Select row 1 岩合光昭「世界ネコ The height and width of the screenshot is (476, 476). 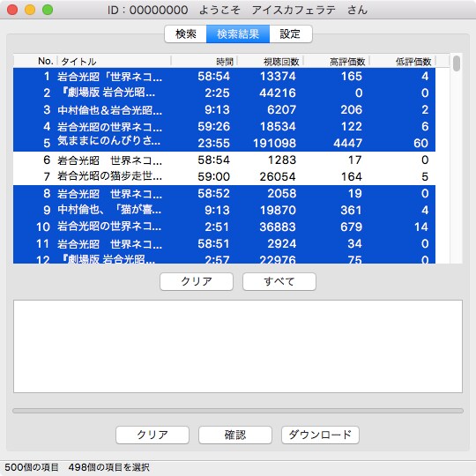point(224,76)
